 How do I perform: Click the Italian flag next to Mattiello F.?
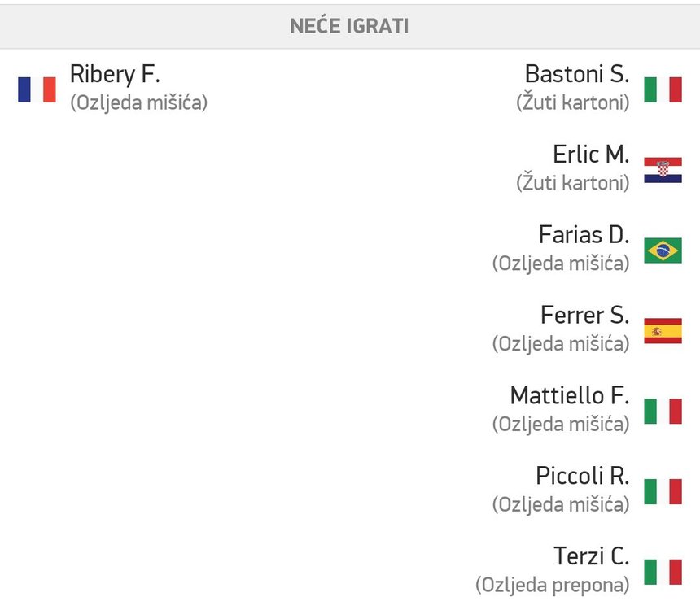(663, 412)
